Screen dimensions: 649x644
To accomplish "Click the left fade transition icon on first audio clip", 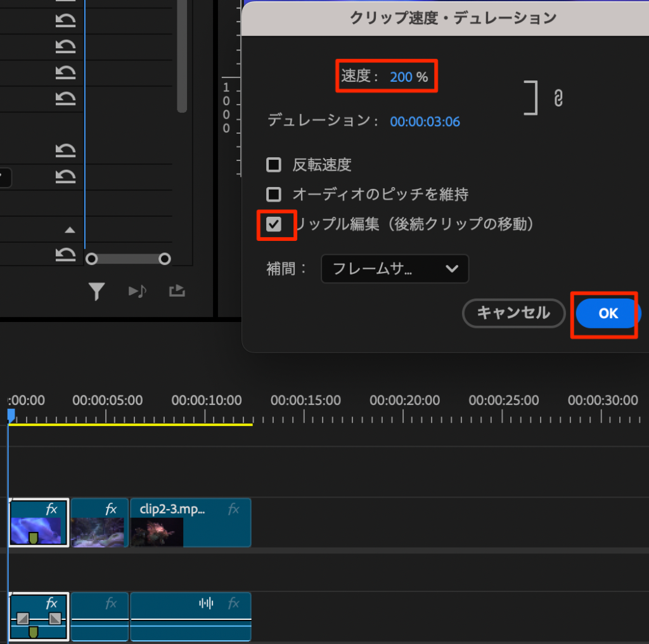I will 23,618.
